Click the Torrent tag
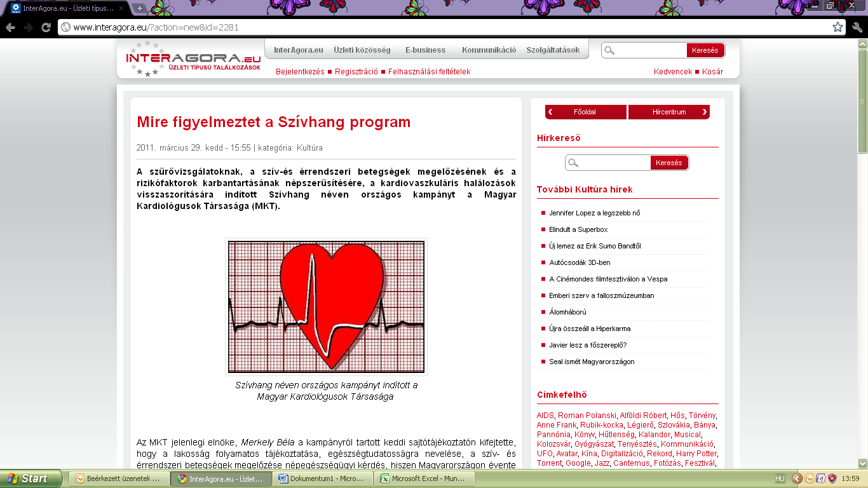Screen dimensions: 868x488 (549, 463)
